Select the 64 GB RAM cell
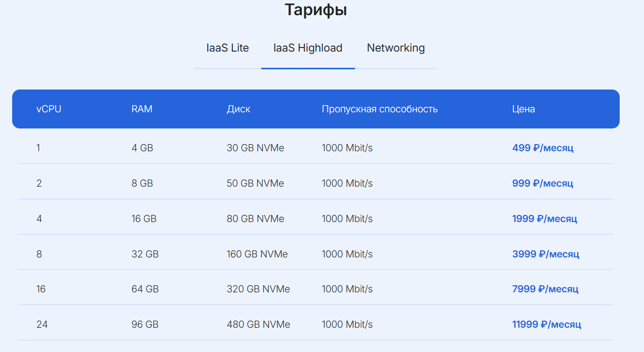The width and height of the screenshot is (644, 352). (x=145, y=289)
